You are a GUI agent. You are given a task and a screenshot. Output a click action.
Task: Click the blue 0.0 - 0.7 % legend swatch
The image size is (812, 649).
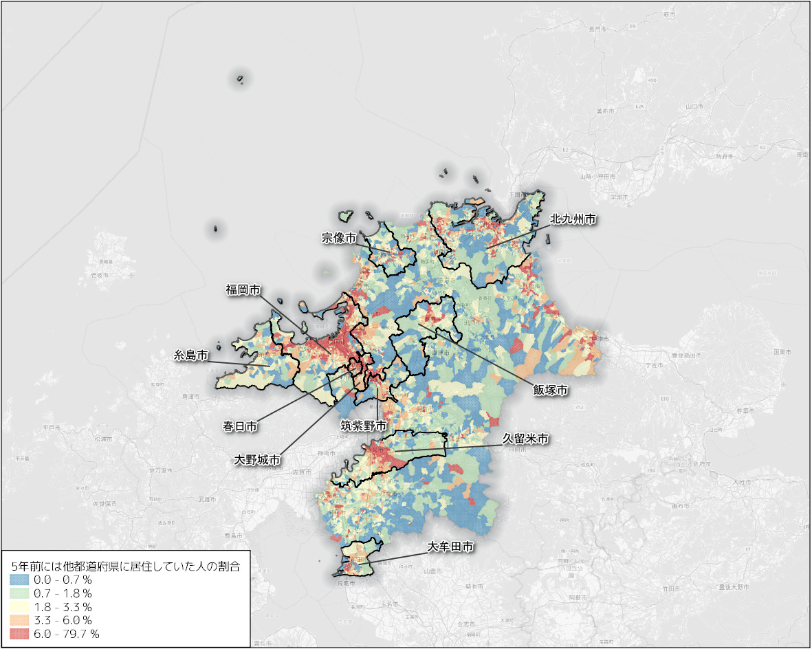coord(19,580)
